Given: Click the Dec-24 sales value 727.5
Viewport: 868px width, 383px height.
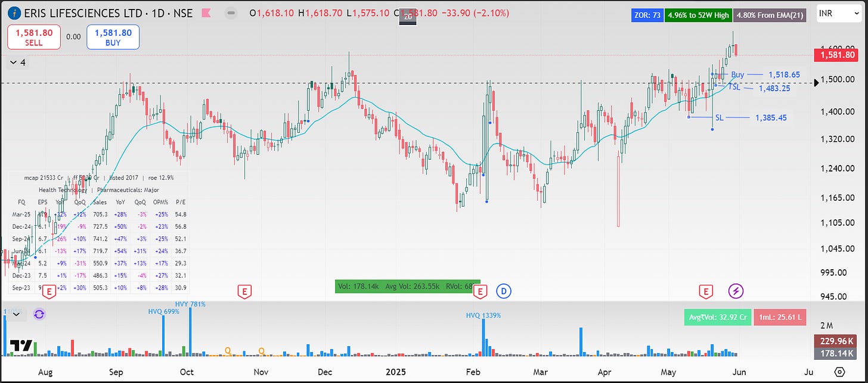Looking at the screenshot, I should pos(101,226).
